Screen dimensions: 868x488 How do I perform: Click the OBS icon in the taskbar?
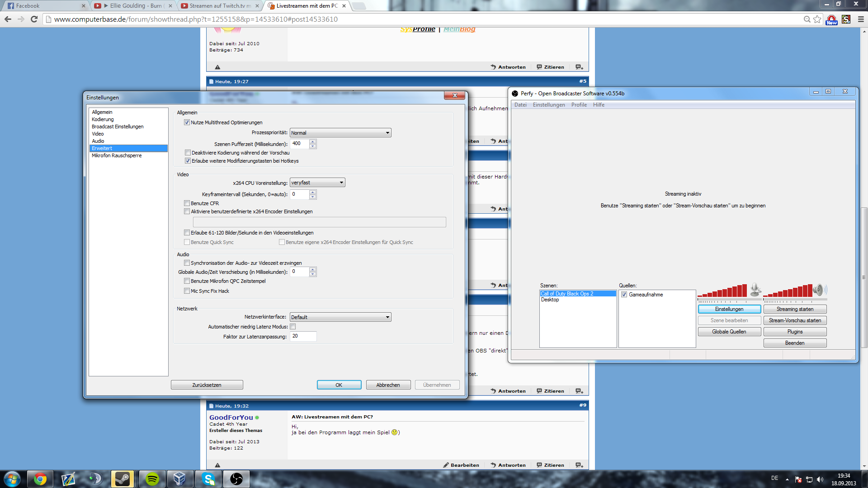(x=236, y=479)
